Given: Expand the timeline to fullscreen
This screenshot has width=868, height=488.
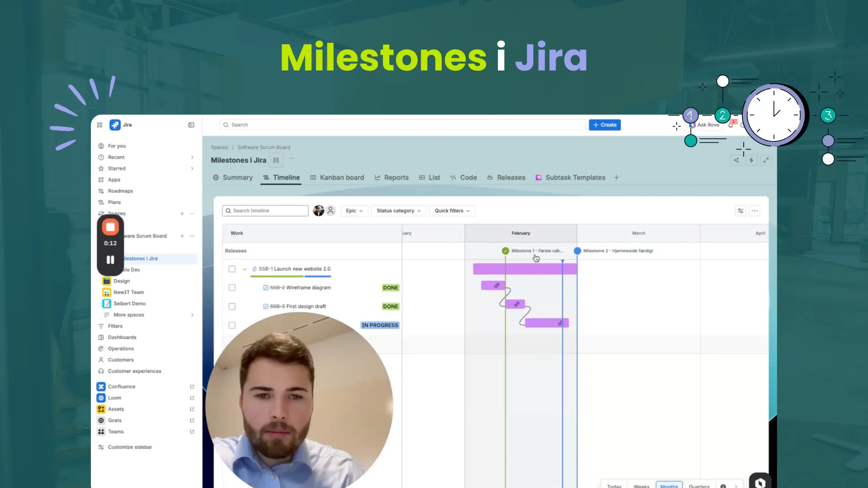Looking at the screenshot, I should click(x=767, y=160).
